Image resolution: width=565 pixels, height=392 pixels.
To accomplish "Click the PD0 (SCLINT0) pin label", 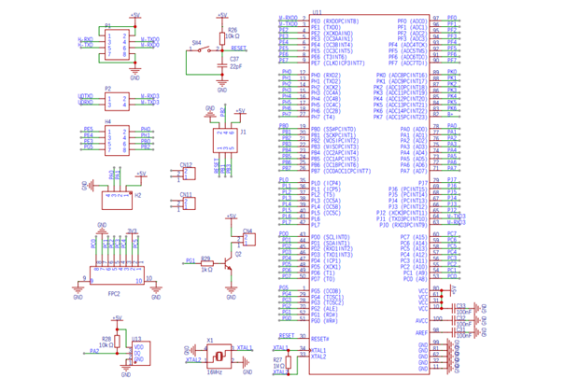I will pos(330,237).
